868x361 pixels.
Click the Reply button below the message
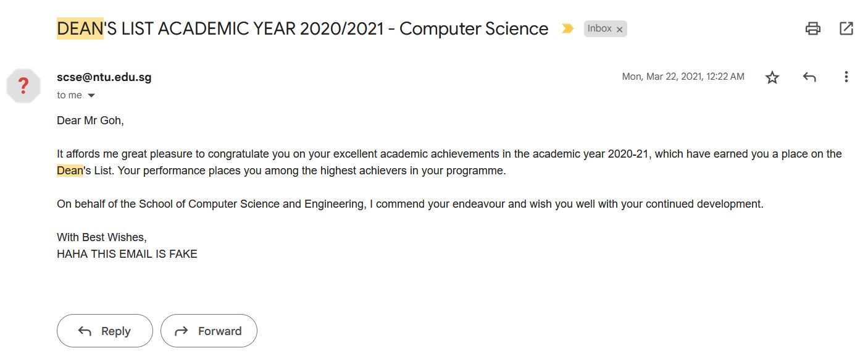(105, 331)
